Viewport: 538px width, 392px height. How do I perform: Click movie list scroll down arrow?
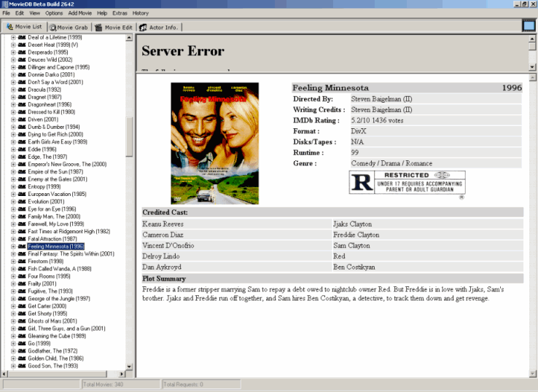coord(129,366)
